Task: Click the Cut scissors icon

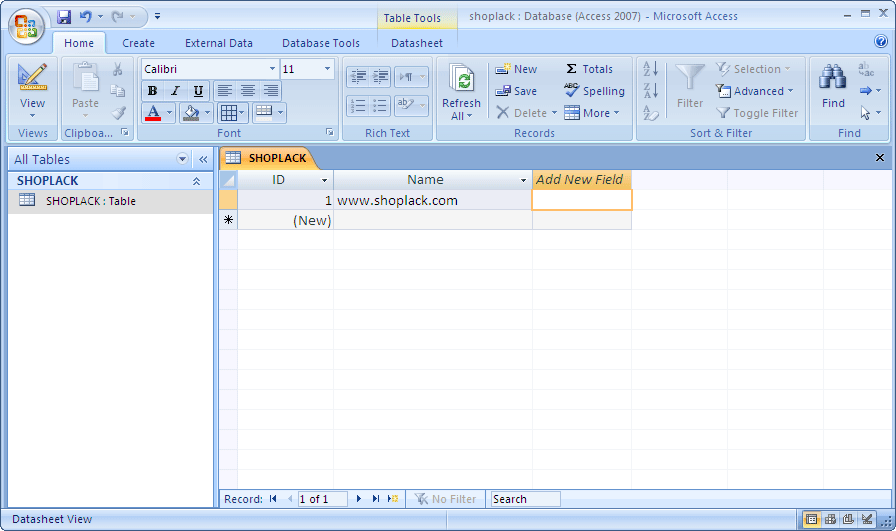Action: pyautogui.click(x=118, y=69)
